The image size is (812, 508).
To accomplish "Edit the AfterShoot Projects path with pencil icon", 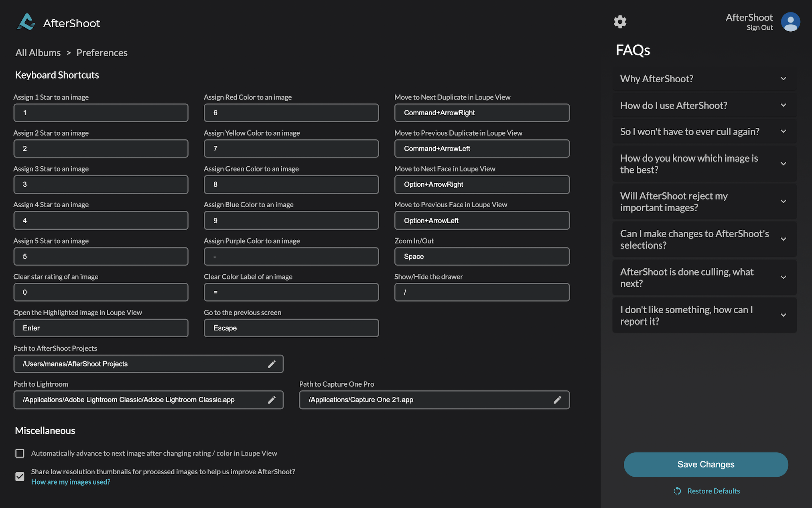I will pyautogui.click(x=272, y=364).
